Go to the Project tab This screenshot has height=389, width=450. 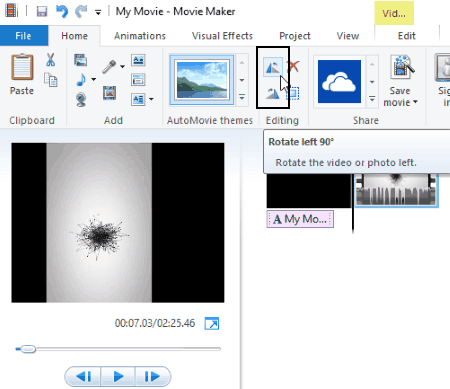coord(295,36)
